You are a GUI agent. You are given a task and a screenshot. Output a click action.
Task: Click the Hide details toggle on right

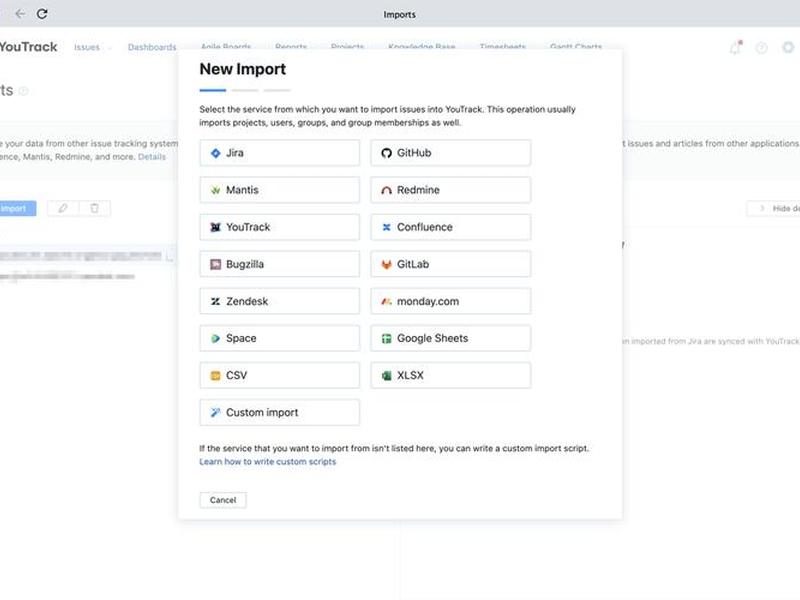[x=774, y=208]
